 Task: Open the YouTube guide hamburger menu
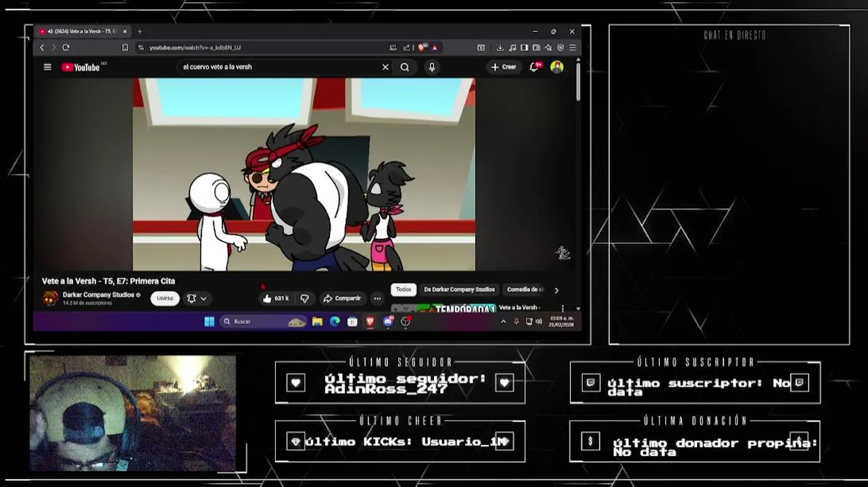click(x=47, y=67)
